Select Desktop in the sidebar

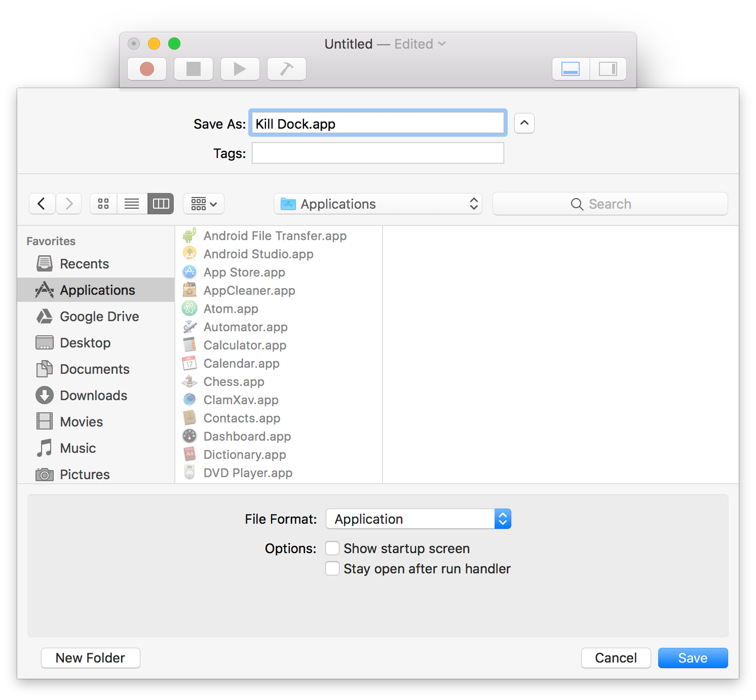tap(96, 343)
